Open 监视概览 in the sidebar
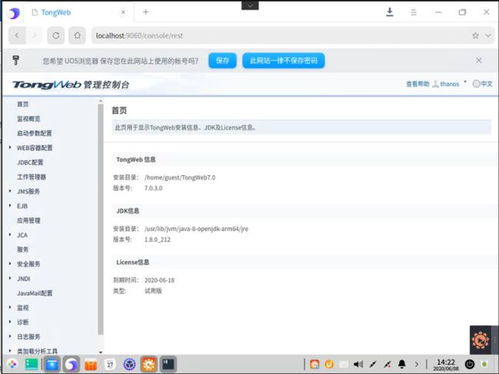The width and height of the screenshot is (499, 374). click(x=29, y=119)
